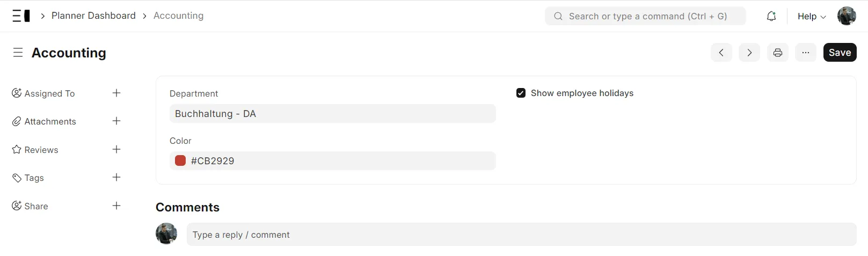Viewport: 868px width, 256px height.
Task: Go to next record arrow
Action: 749,53
